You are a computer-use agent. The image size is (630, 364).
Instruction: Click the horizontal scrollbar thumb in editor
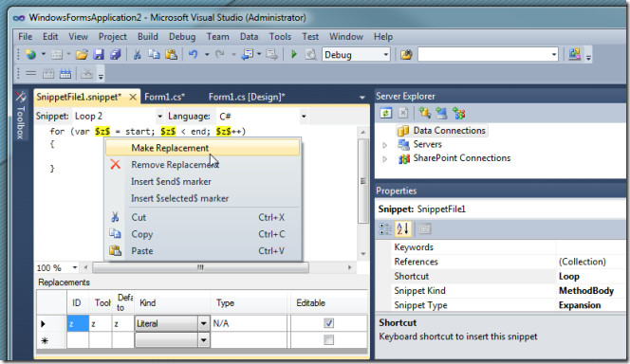click(x=200, y=267)
